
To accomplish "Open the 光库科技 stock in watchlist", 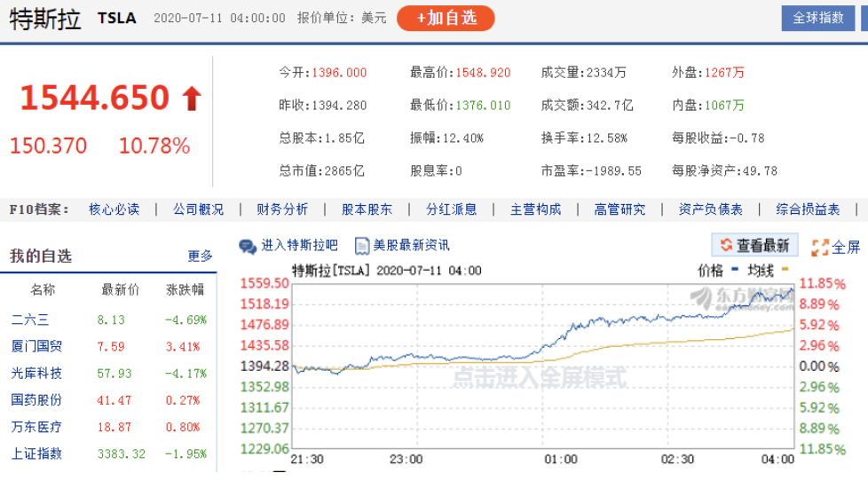I will 36,374.
